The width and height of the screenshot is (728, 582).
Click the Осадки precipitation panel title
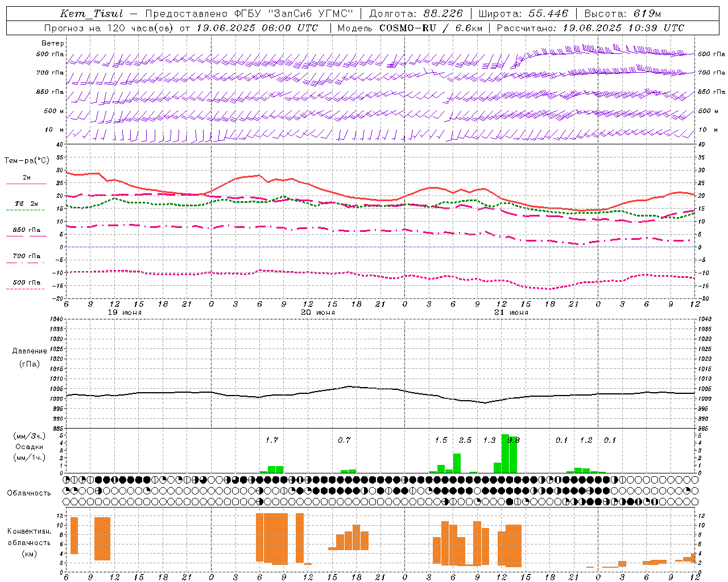[x=30, y=447]
